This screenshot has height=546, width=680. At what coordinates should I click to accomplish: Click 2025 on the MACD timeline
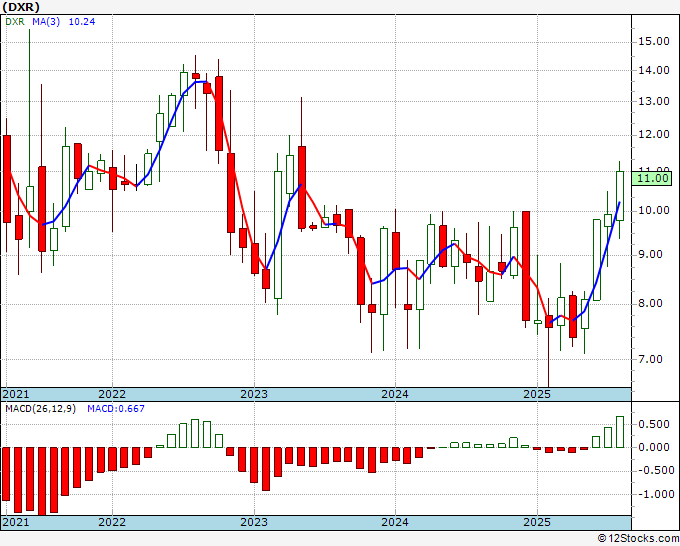(x=537, y=522)
